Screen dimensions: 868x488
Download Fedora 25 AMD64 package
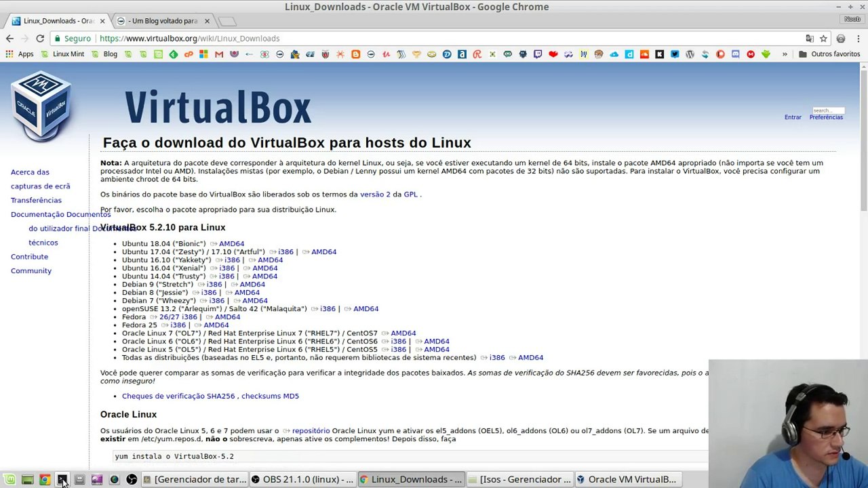coord(216,325)
